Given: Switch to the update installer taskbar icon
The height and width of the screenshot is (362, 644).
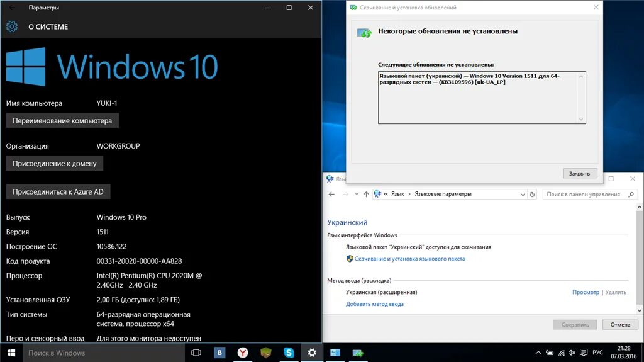Looking at the screenshot, I should tap(358, 353).
